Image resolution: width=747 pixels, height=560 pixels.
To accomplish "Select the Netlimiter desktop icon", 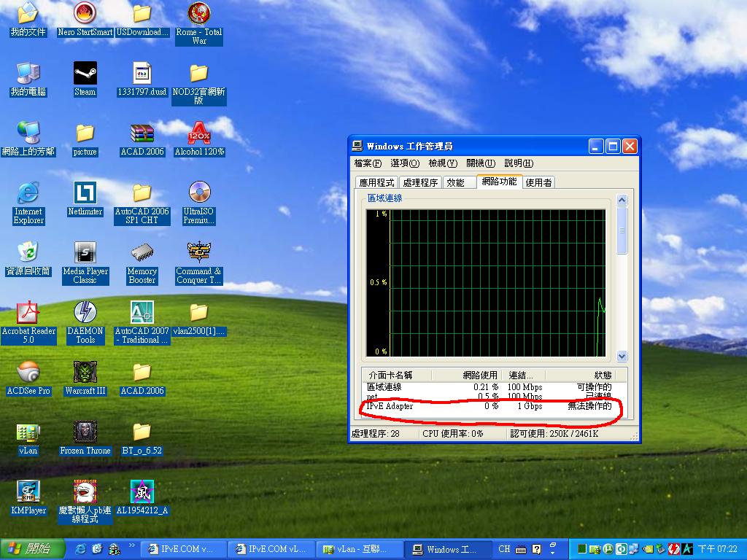I will [x=85, y=193].
